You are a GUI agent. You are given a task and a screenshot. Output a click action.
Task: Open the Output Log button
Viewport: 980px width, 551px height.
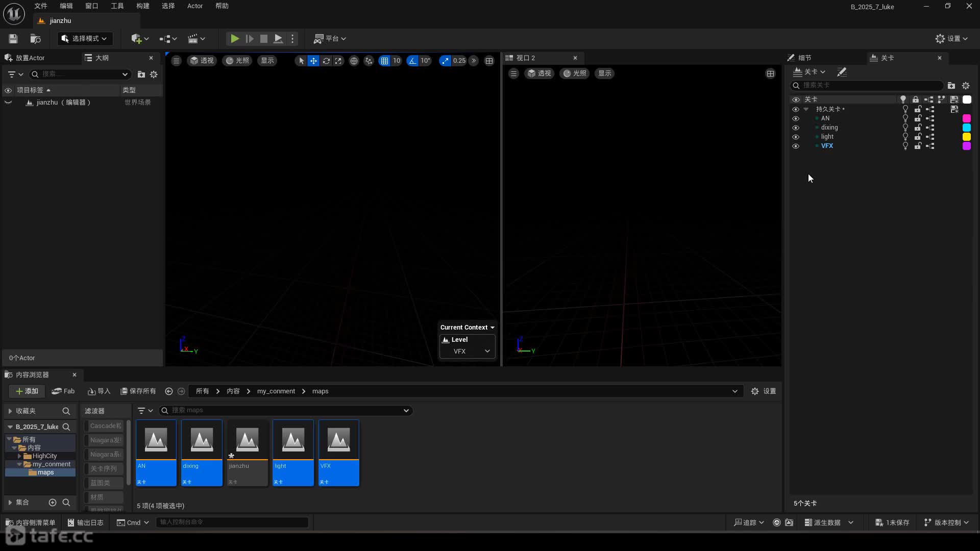click(86, 522)
